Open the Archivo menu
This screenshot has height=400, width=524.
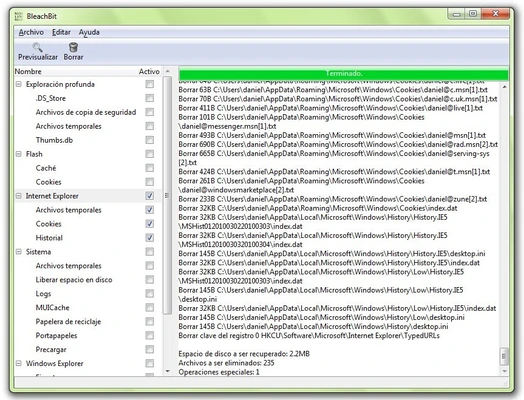(31, 32)
